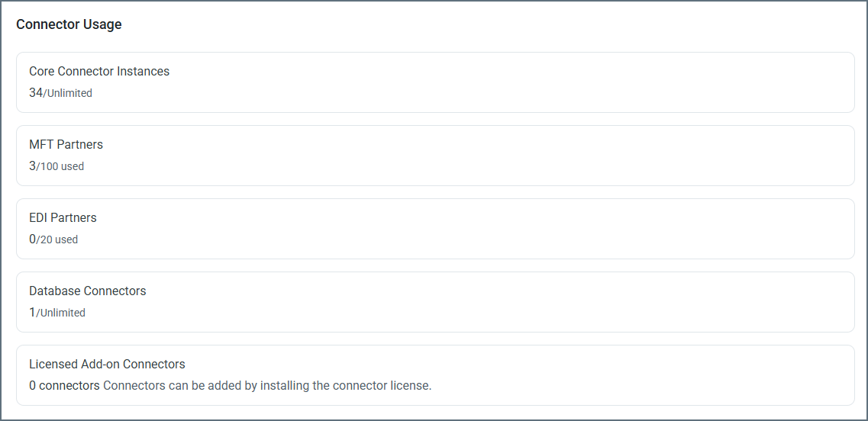
Task: Click the 1/Unlimited usage value
Action: click(57, 313)
